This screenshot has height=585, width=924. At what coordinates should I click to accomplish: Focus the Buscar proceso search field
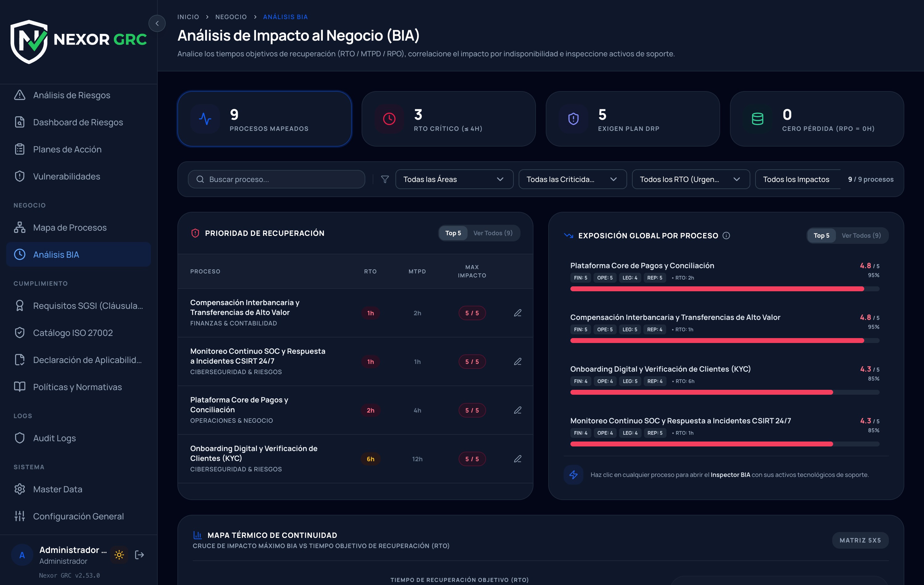[276, 179]
